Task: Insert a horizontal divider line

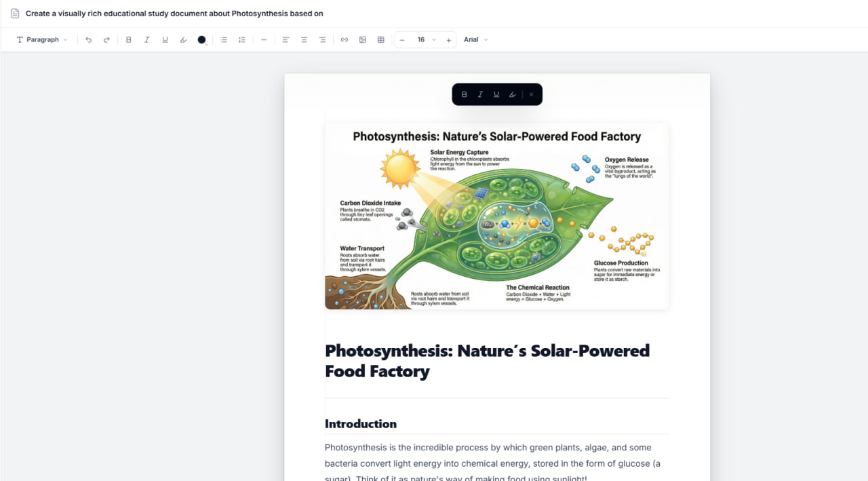Action: [x=264, y=40]
